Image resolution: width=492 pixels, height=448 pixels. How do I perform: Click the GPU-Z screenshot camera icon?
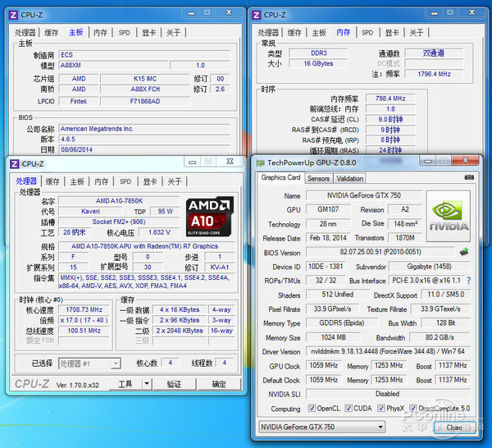tap(469, 178)
